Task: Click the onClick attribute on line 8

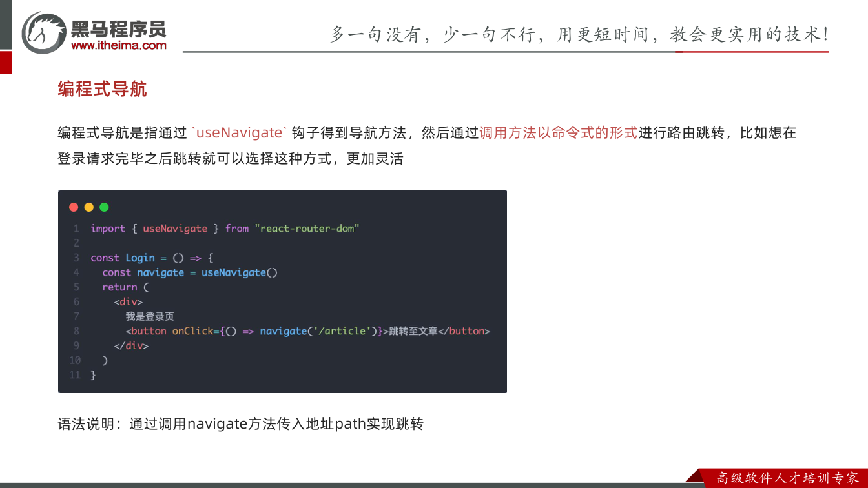Action: 192,331
